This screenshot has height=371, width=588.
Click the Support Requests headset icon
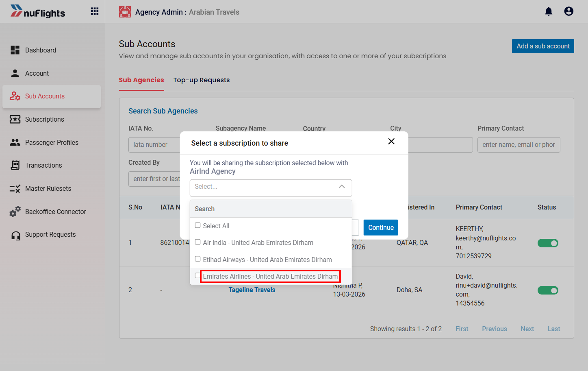tap(16, 236)
